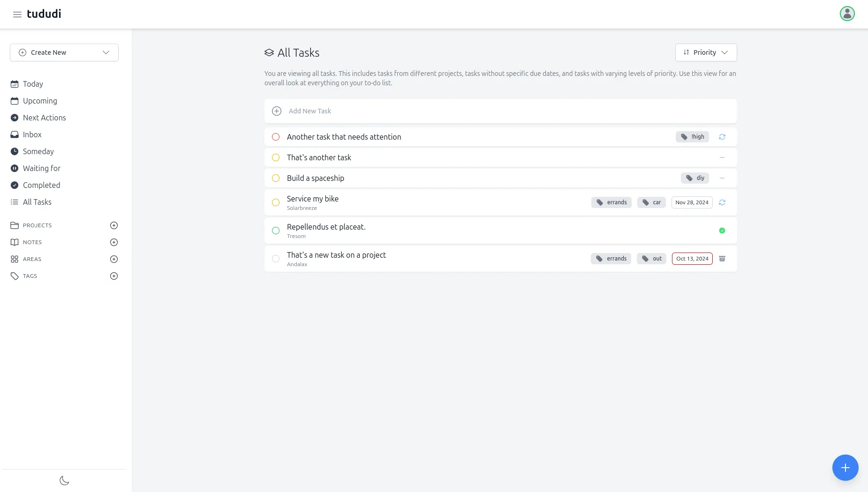Click the Nov 28, 2024 due date

coord(692,202)
